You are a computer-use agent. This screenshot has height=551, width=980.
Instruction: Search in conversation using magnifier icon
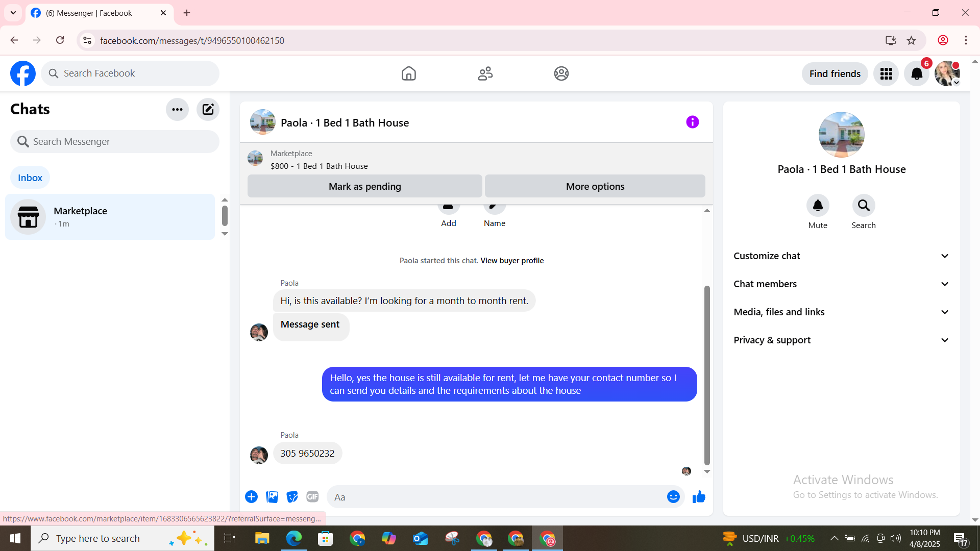click(863, 206)
